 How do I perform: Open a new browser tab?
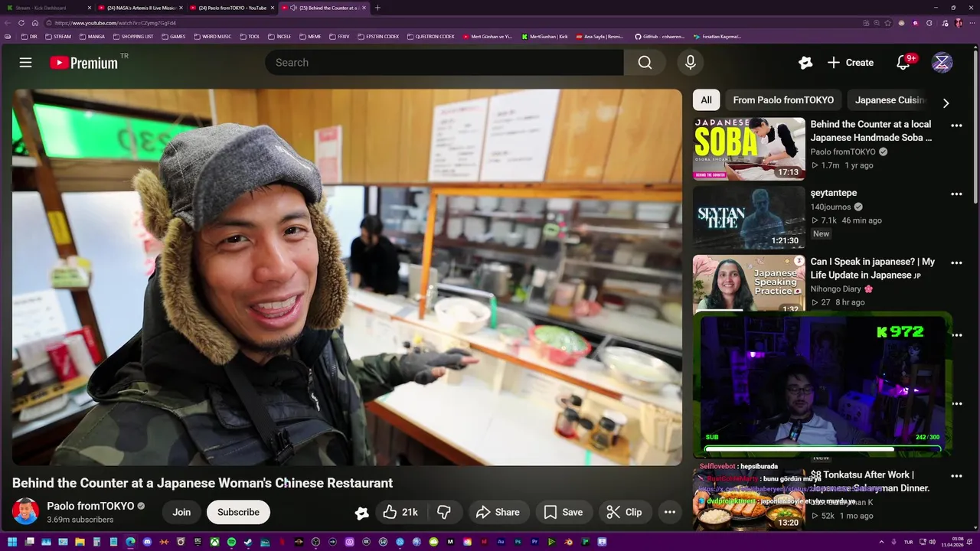tap(377, 8)
